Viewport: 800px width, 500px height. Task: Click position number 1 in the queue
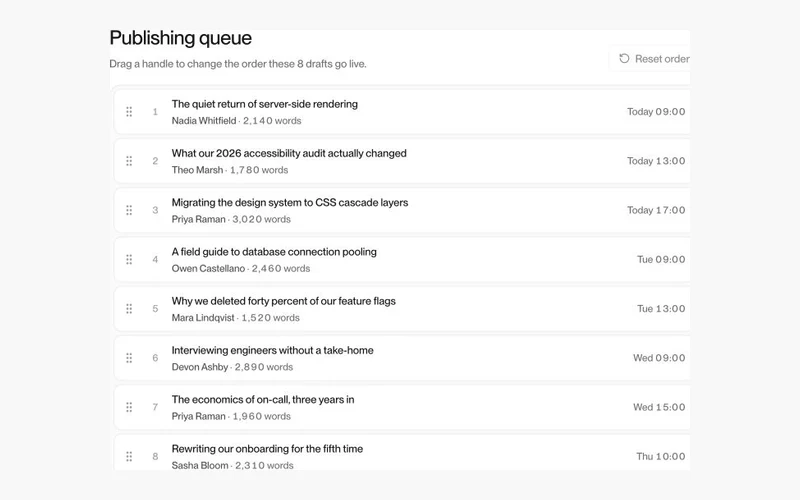point(155,112)
